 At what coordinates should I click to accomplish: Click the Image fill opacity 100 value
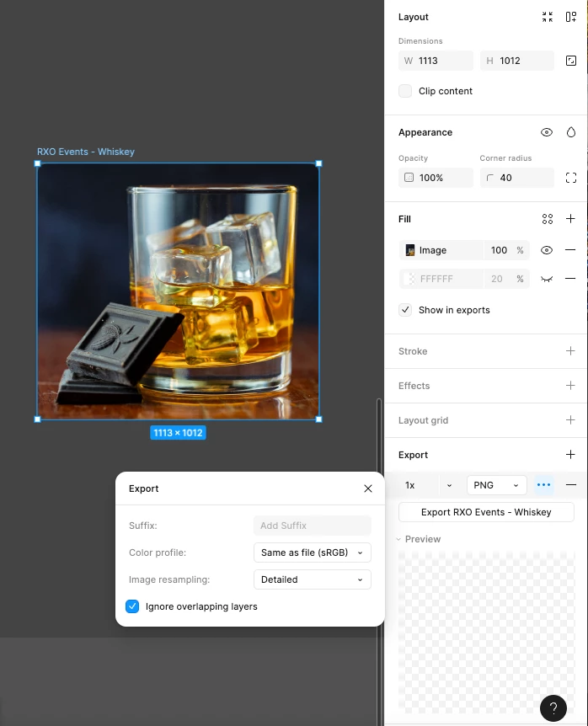(x=499, y=250)
